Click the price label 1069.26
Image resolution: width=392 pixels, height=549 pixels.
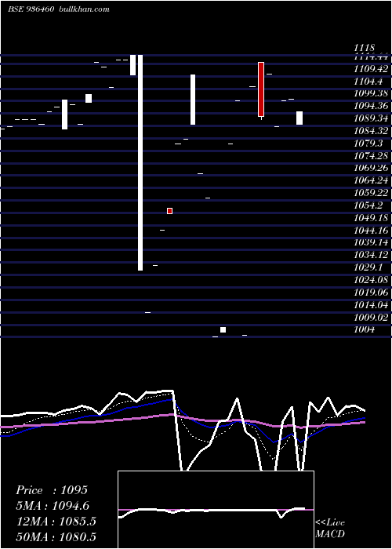[x=371, y=168]
